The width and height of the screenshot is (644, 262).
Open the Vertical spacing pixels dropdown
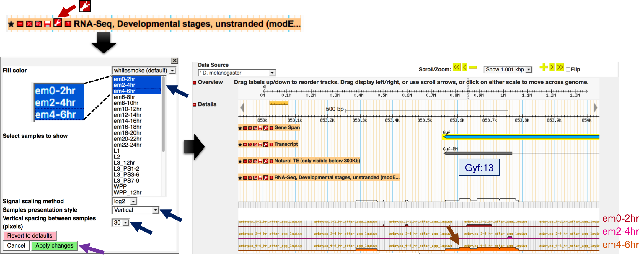(120, 223)
